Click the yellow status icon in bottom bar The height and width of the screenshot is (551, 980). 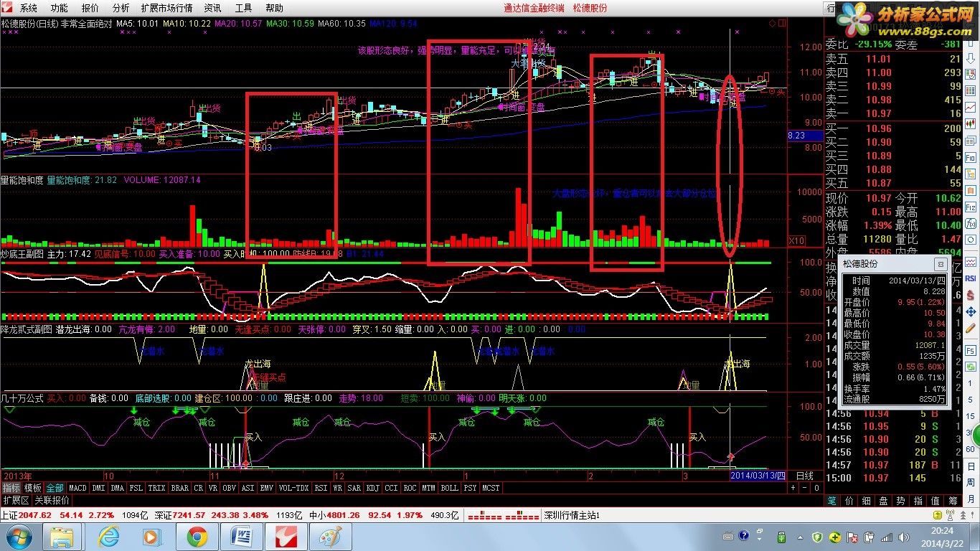click(938, 515)
